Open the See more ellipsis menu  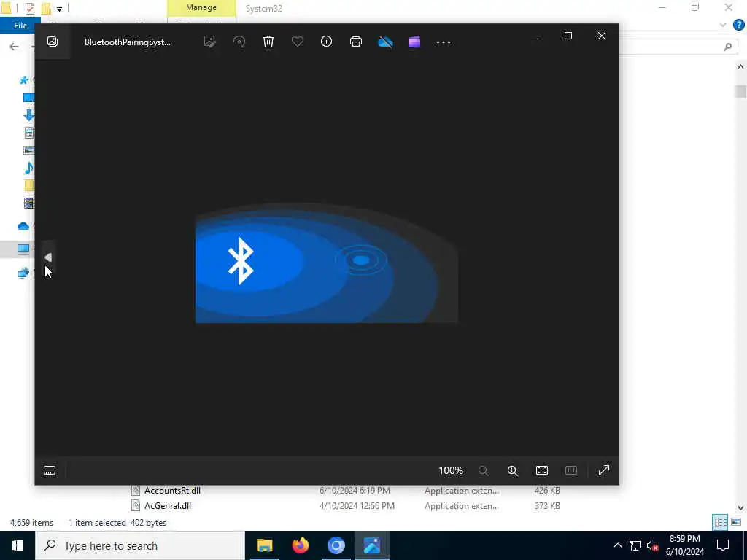pos(444,42)
